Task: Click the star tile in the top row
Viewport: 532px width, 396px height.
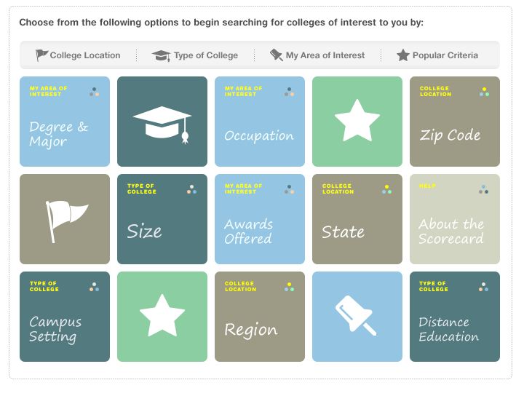Action: point(357,122)
